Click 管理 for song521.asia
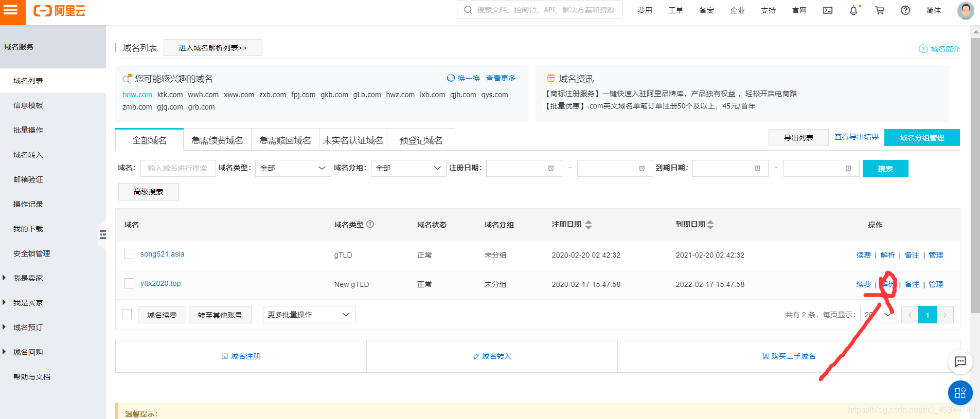This screenshot has height=419, width=980. point(936,255)
